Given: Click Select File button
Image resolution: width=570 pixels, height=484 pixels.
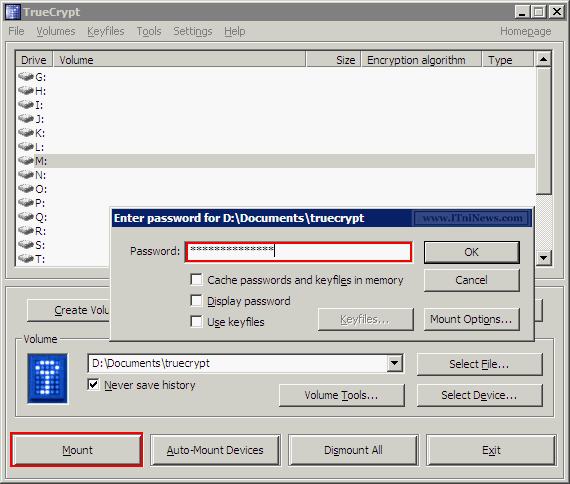Looking at the screenshot, I should coord(479,364).
